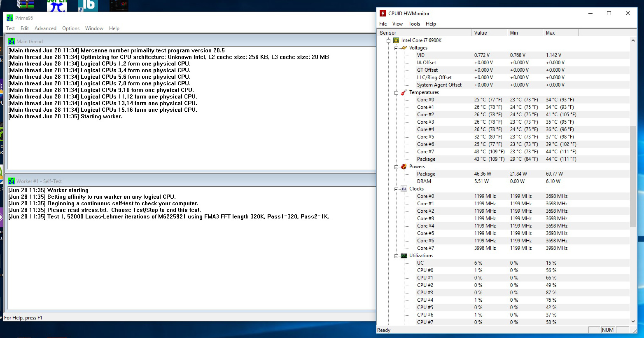This screenshot has height=338, width=644.
Task: Click the 0.772 V VID value
Action: [x=482, y=55]
